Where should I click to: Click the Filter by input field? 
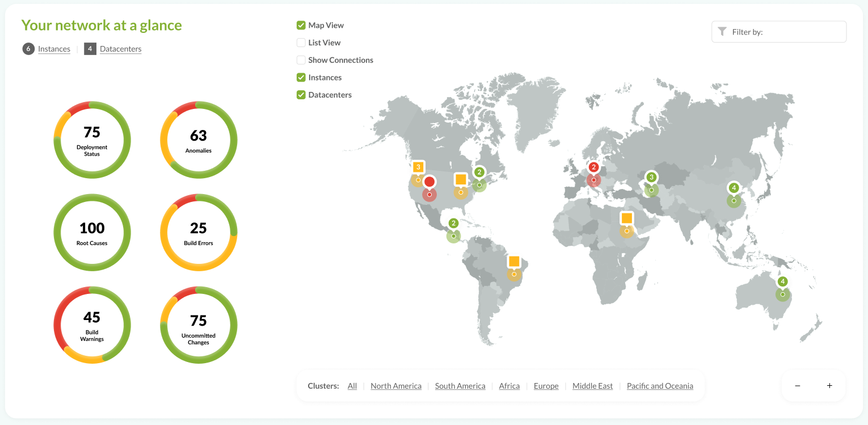click(x=779, y=32)
